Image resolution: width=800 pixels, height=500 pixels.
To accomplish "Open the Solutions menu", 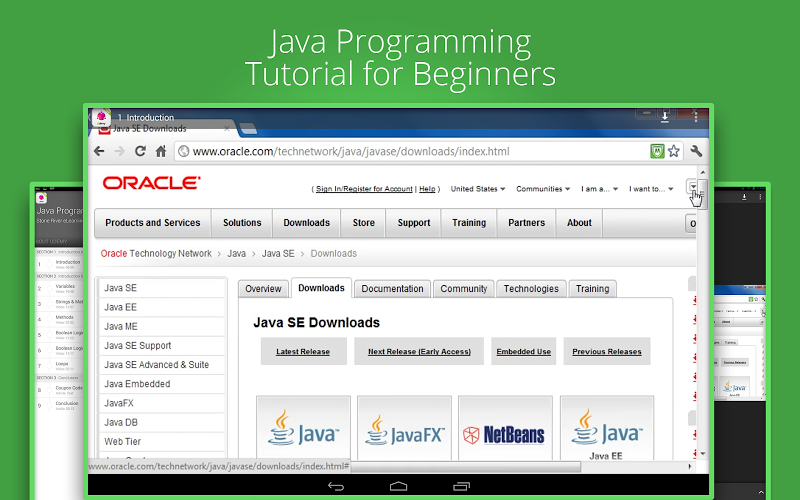I will (x=242, y=223).
